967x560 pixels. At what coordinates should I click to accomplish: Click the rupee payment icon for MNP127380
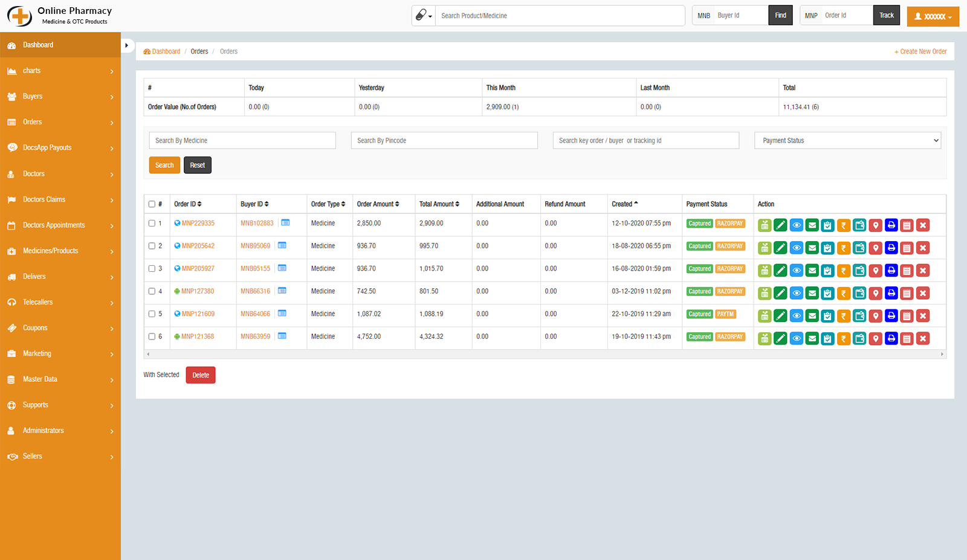pos(844,293)
